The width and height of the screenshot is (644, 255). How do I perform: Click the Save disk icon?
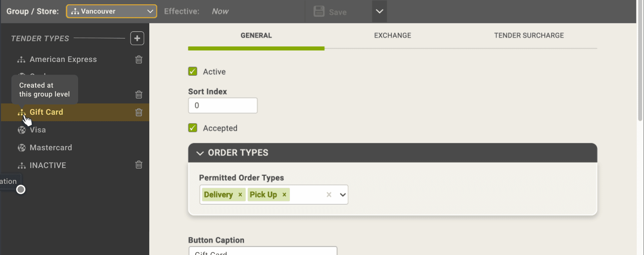coord(319,11)
